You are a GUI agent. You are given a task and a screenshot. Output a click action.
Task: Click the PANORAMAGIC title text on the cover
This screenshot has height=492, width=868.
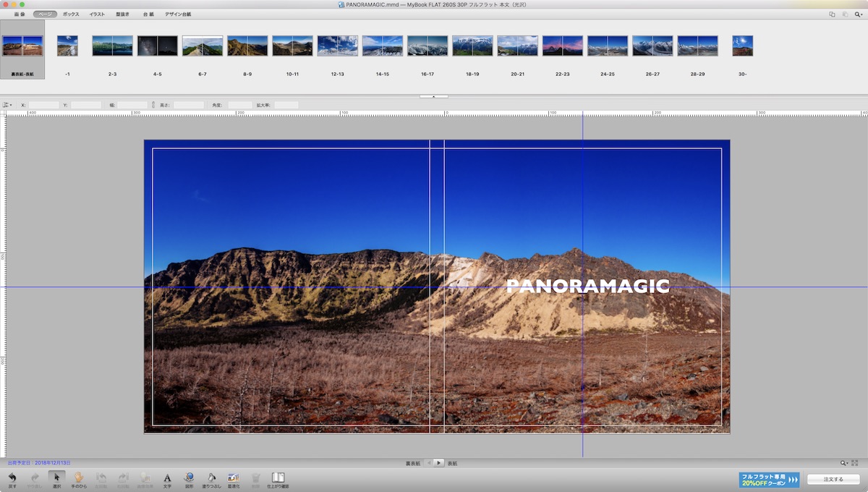(x=588, y=287)
